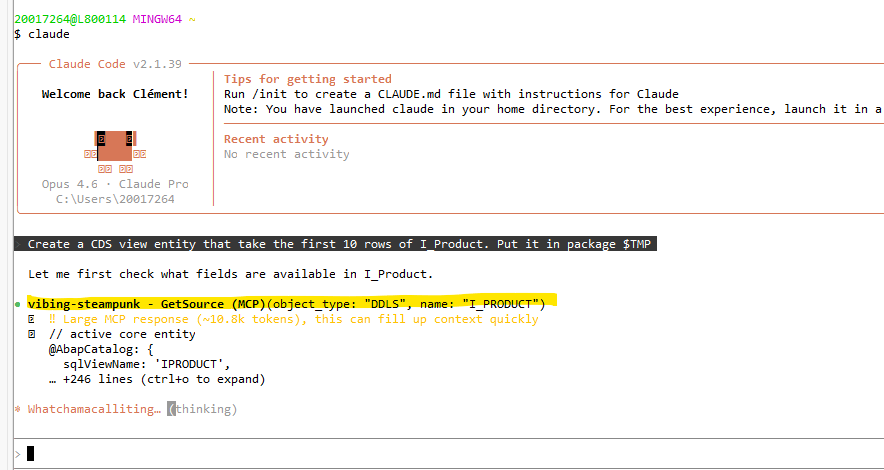Click the prompt chevron in the input box
Screen dimensions: 884x470
point(18,454)
